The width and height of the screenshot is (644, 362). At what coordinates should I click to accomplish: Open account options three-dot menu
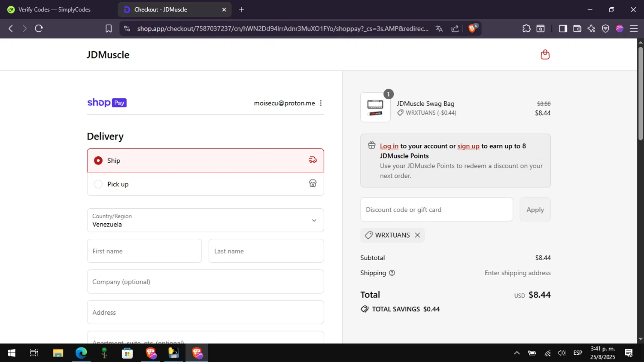[x=321, y=103]
